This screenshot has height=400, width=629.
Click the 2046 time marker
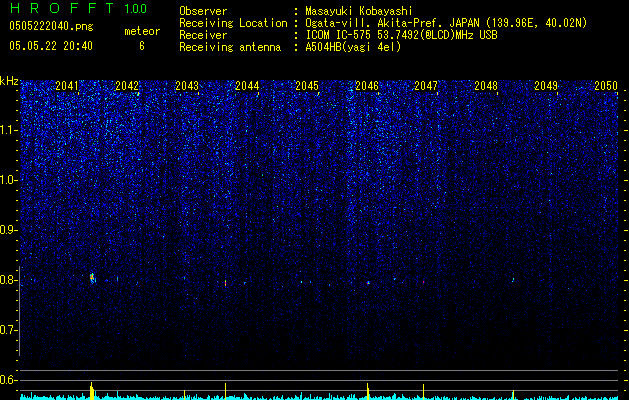[x=367, y=86]
